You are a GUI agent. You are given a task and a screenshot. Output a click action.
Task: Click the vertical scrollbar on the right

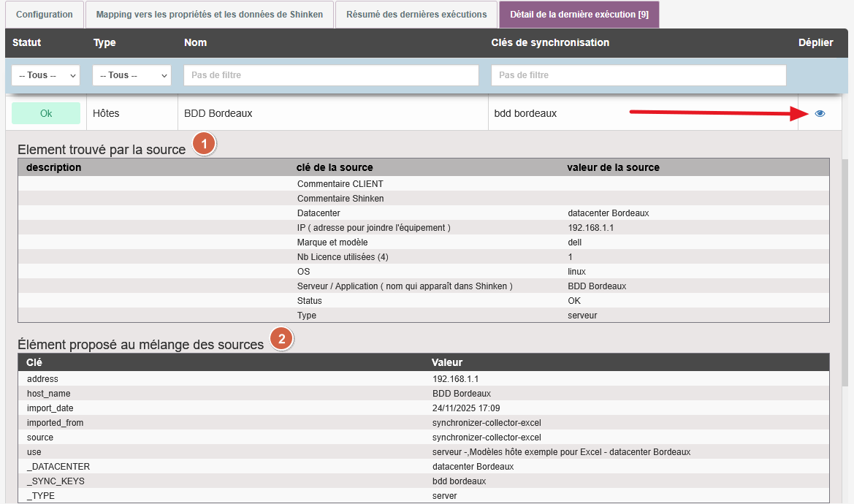tap(846, 270)
